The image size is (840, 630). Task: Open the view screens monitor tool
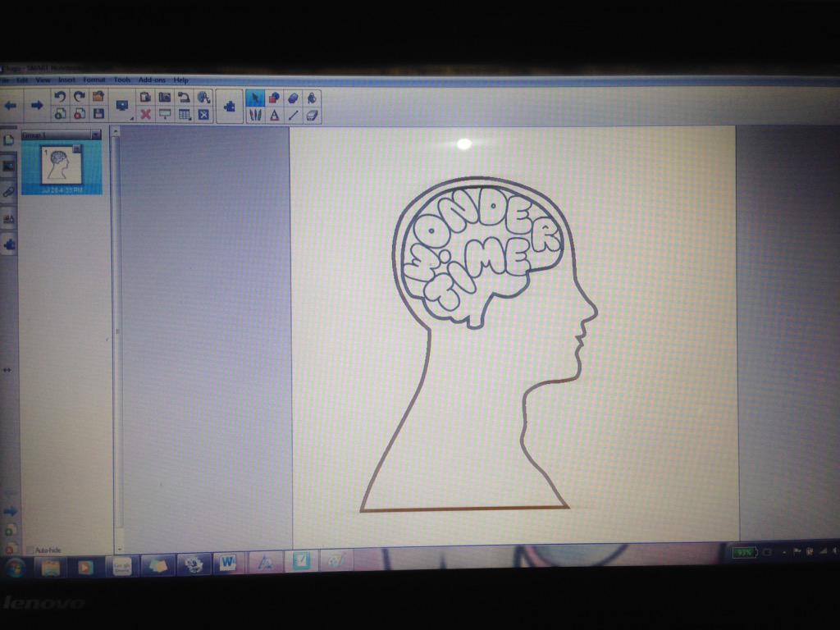tap(121, 106)
